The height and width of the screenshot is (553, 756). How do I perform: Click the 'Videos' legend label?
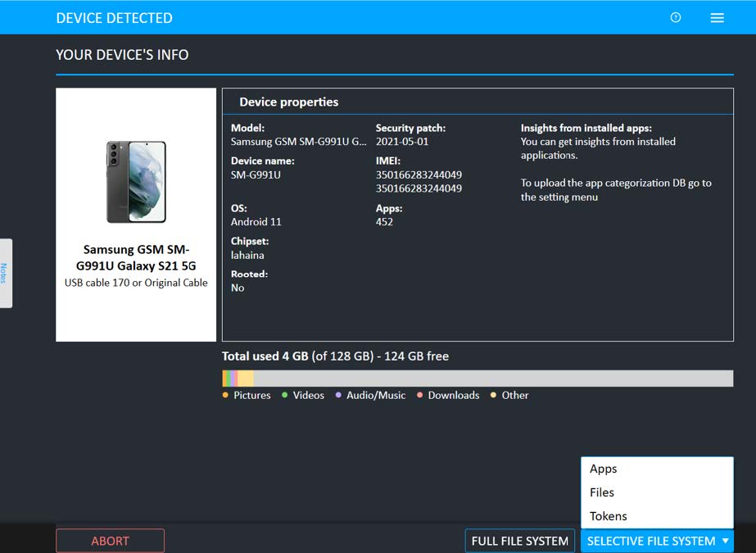tap(309, 395)
